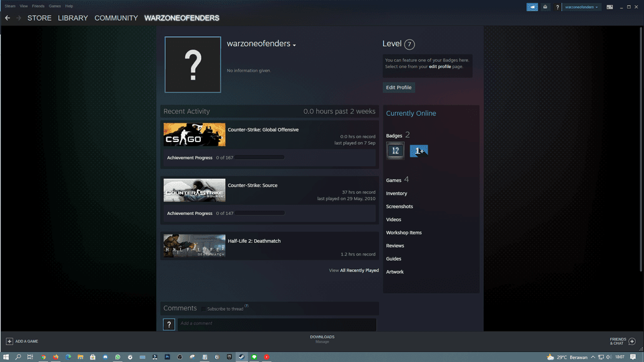Click the plus icon beside Add a Game

point(9,341)
